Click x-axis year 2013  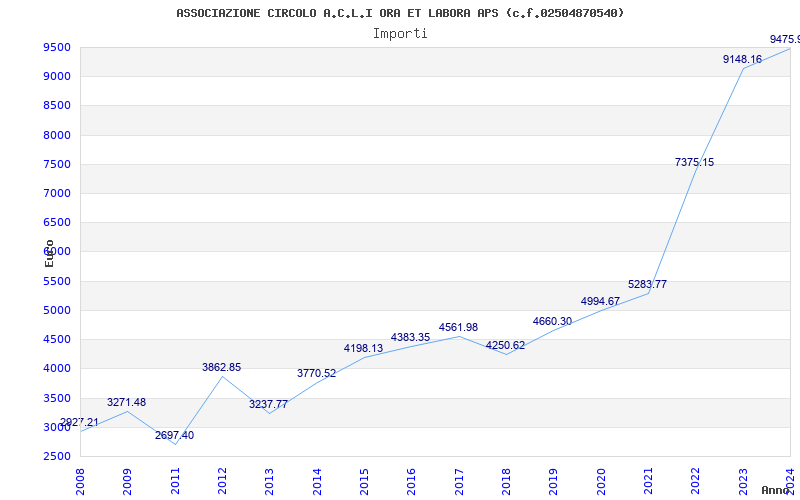269,482
